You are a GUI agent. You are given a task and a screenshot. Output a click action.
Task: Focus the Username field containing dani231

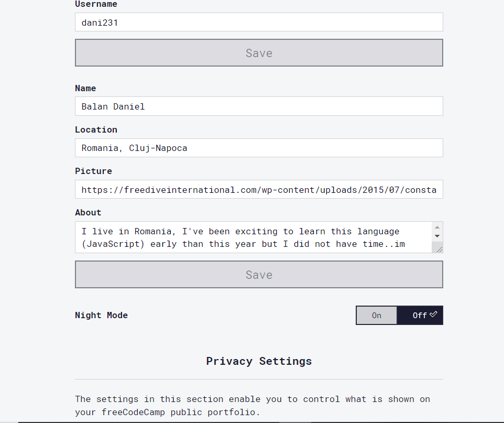click(x=259, y=22)
